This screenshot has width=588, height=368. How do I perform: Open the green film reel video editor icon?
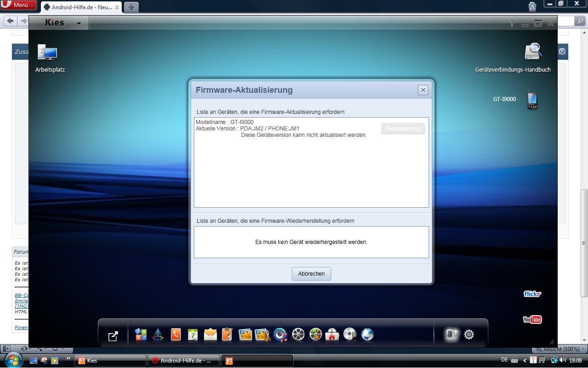[316, 334]
